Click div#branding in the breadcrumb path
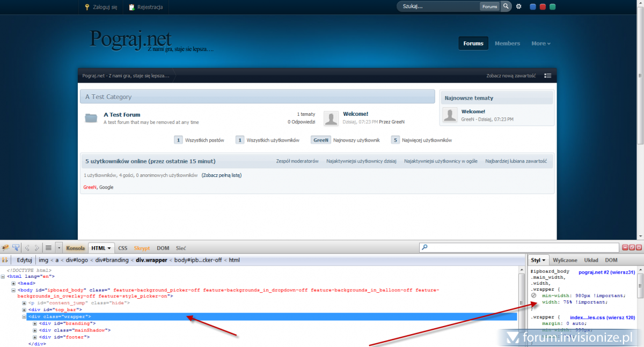The width and height of the screenshot is (644, 347). coord(112,260)
